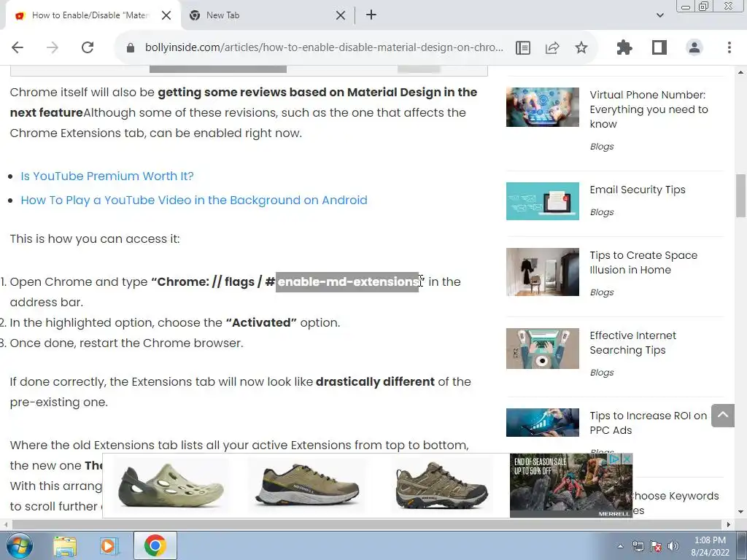Close the bollyinside article tab

pos(166,15)
